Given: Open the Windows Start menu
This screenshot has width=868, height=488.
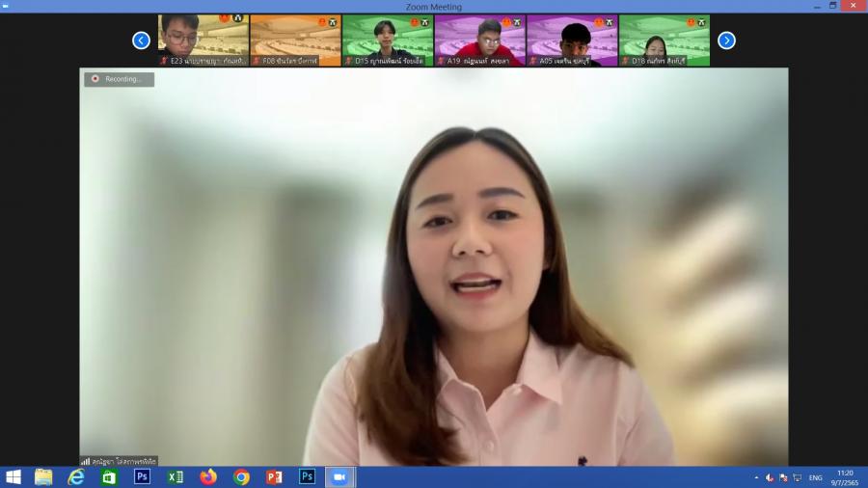Looking at the screenshot, I should (x=14, y=477).
